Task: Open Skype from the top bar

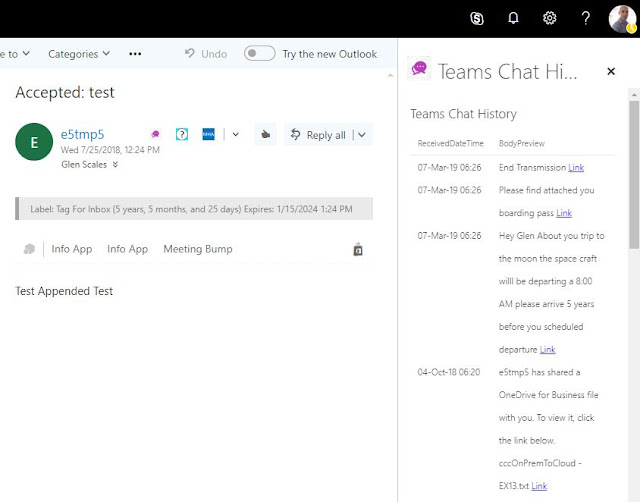Action: (477, 18)
